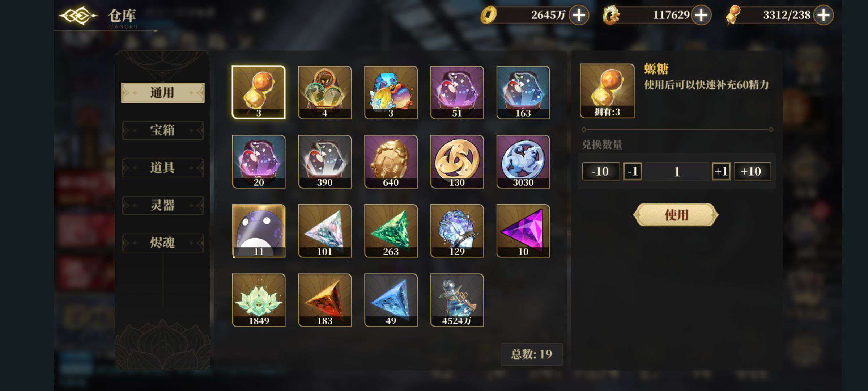Increase exchange quantity by +10
Viewport: 868px width, 391px height.
(x=752, y=171)
